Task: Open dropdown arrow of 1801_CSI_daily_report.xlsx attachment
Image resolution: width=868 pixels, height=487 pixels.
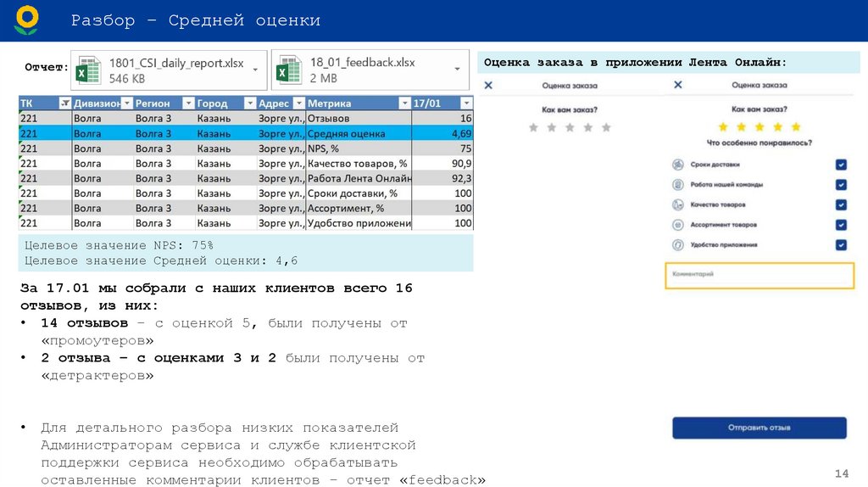Action: point(256,70)
